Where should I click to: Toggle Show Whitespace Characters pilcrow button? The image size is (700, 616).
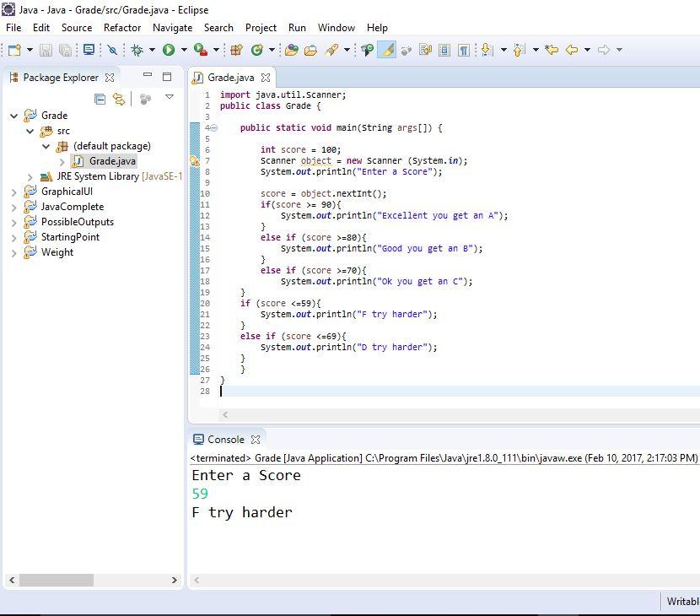point(463,50)
